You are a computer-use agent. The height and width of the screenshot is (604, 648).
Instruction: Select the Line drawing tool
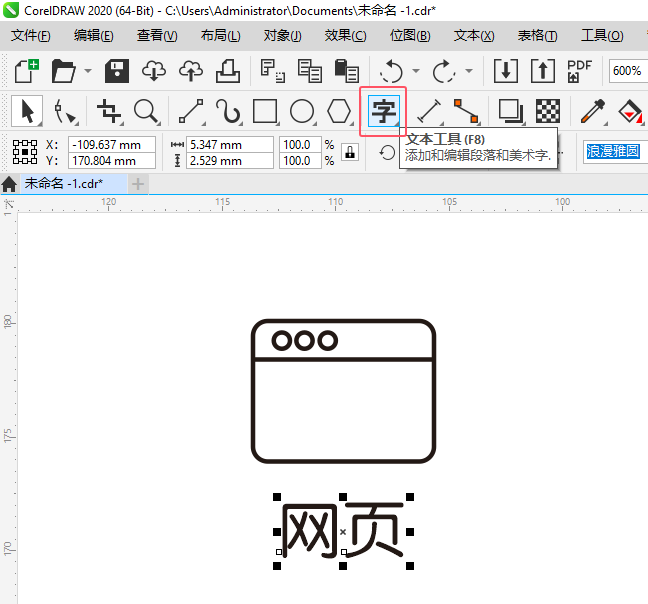click(191, 111)
